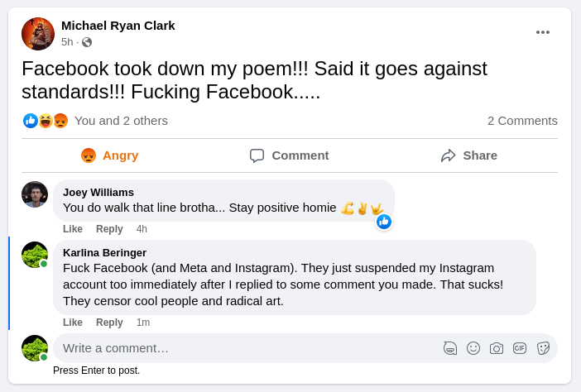This screenshot has height=392, width=581.
Task: Open the sticker picker icon
Action: click(543, 348)
